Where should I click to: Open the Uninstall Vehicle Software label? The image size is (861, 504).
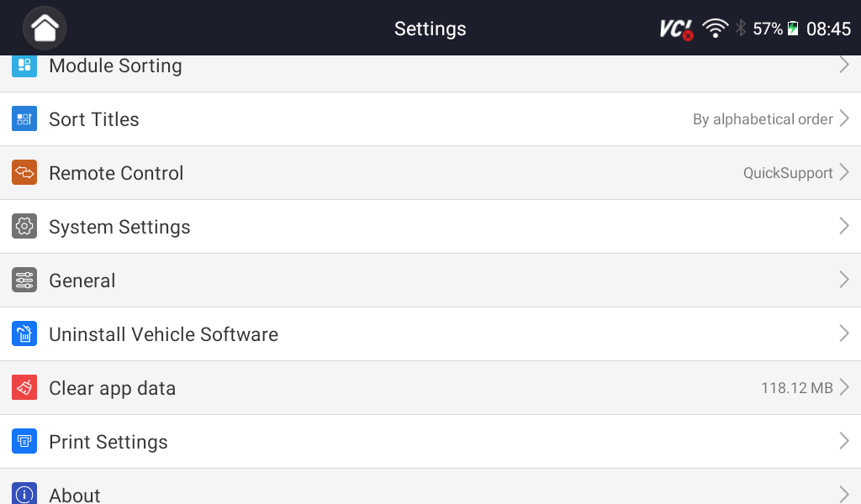click(163, 334)
